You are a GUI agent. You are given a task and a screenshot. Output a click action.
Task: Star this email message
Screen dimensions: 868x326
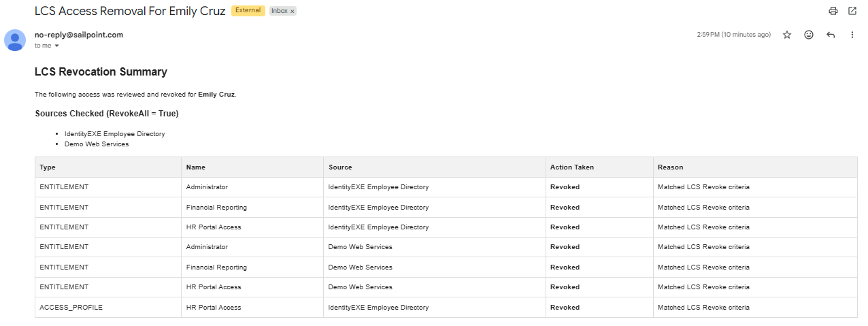click(787, 35)
